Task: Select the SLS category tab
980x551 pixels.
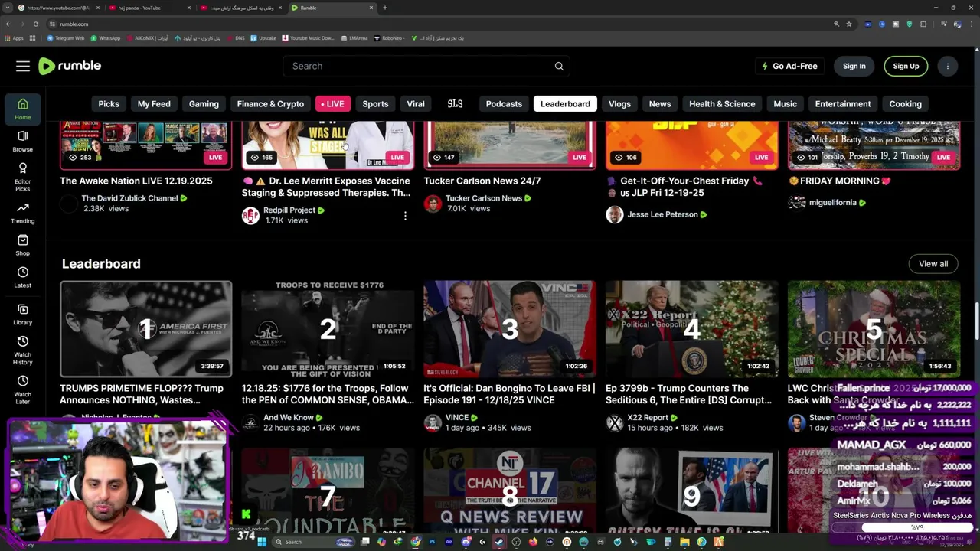Action: (455, 104)
